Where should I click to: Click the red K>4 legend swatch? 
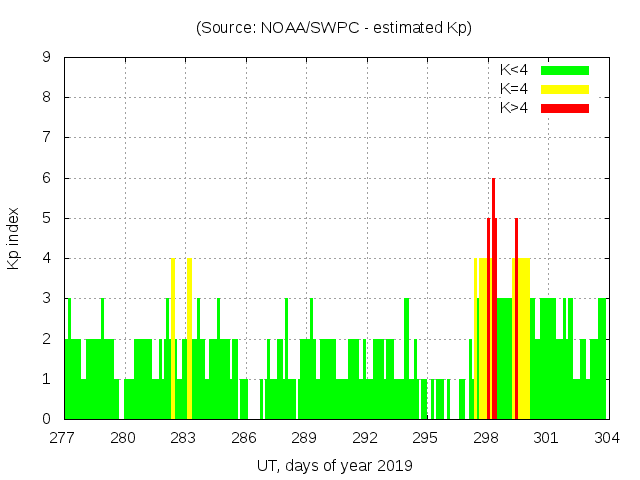point(565,108)
